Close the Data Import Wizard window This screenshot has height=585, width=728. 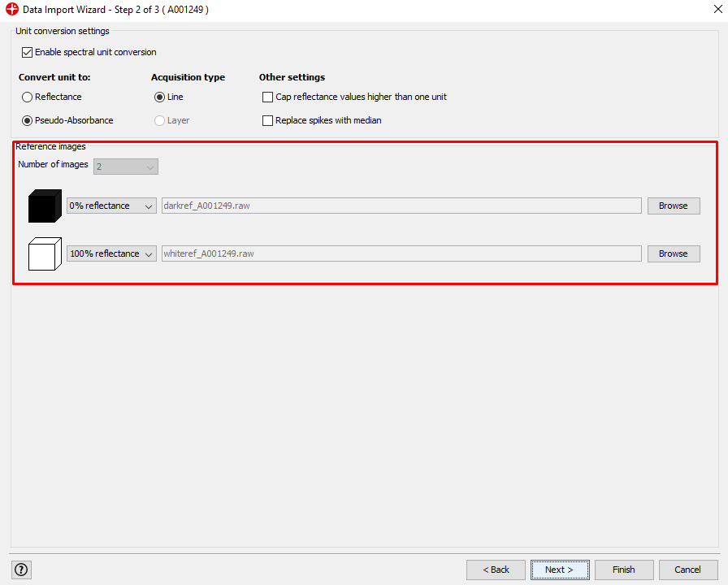tap(713, 10)
